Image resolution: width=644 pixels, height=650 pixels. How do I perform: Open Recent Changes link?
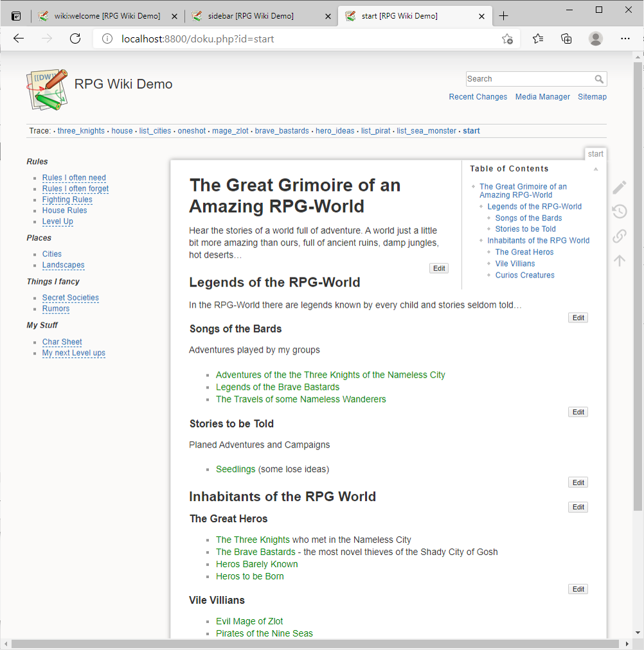click(478, 96)
